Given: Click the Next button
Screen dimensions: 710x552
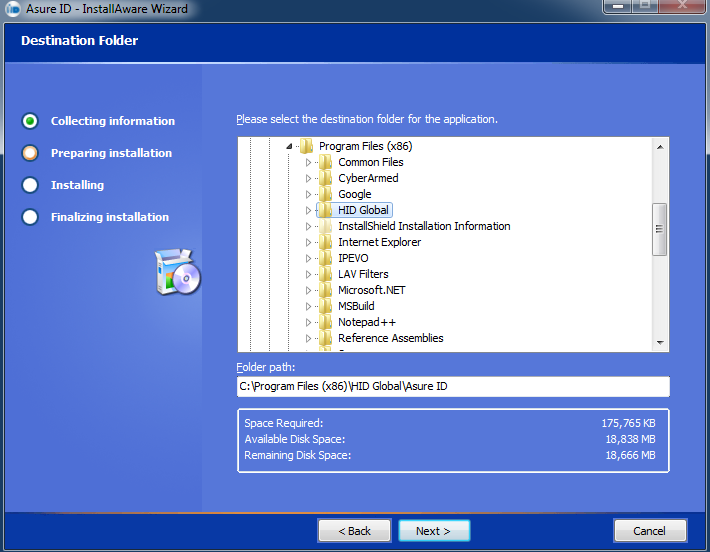Looking at the screenshot, I should coord(434,531).
